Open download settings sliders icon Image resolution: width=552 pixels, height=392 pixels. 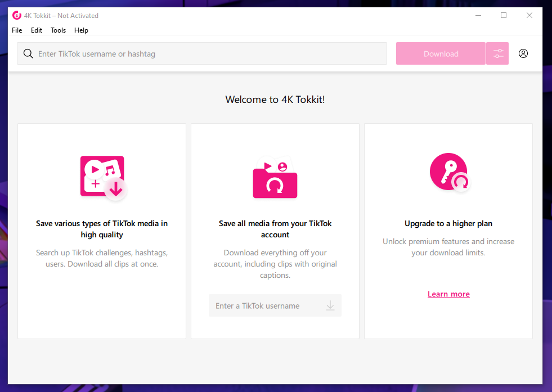coord(498,54)
